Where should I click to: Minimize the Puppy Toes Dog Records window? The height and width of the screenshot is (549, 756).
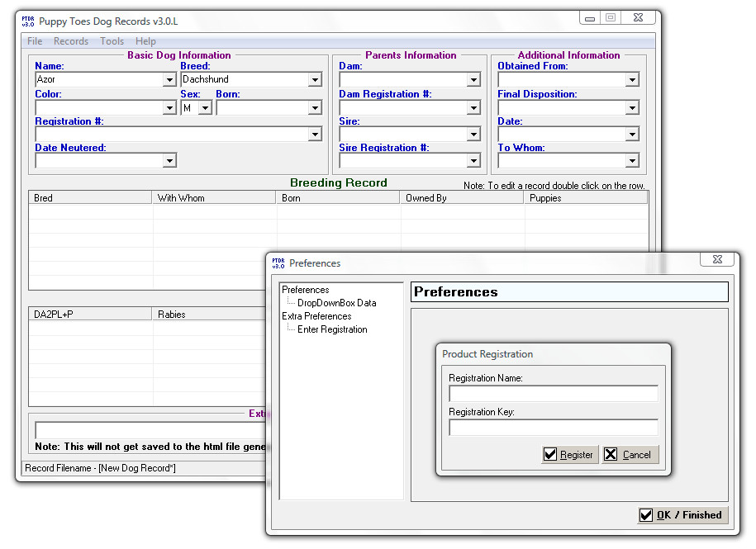click(x=590, y=18)
